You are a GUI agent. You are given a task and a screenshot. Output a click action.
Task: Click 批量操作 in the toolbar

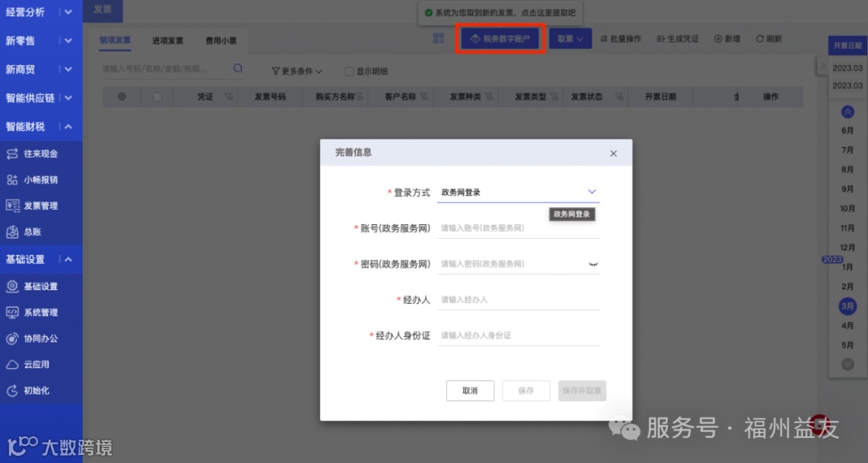click(x=620, y=39)
